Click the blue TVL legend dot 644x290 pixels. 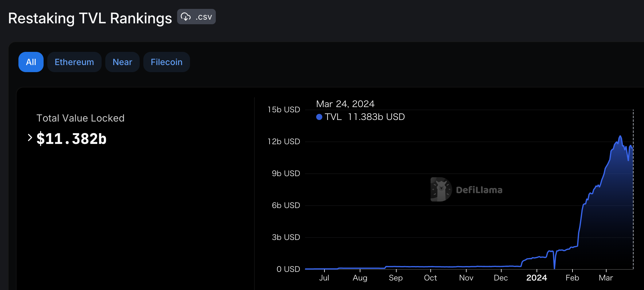[x=319, y=117]
